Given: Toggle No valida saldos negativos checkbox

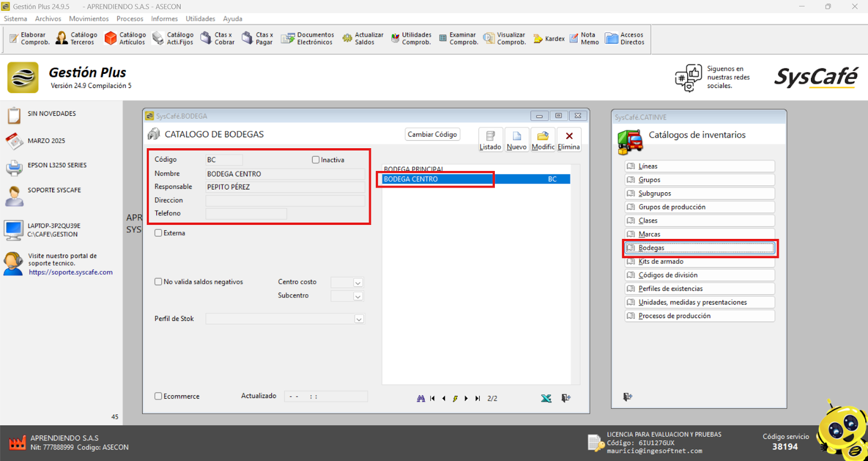Looking at the screenshot, I should point(158,282).
